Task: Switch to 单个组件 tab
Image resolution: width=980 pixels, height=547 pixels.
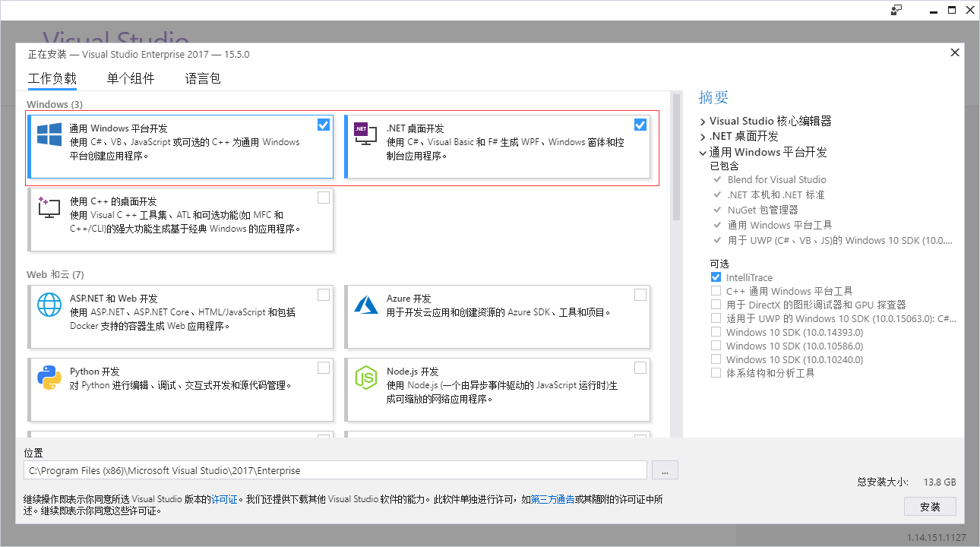Action: tap(131, 78)
